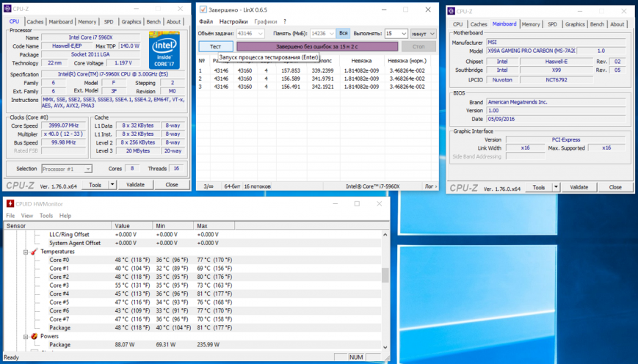This screenshot has height=364, width=638.
Task: Open Tools dropdown arrow in Mainboard CPU-Z
Action: pyautogui.click(x=556, y=187)
